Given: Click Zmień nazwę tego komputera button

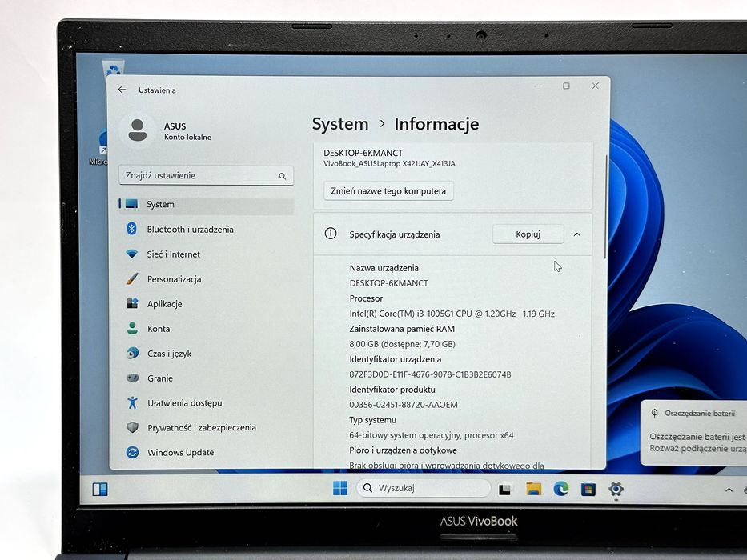Looking at the screenshot, I should (x=388, y=190).
